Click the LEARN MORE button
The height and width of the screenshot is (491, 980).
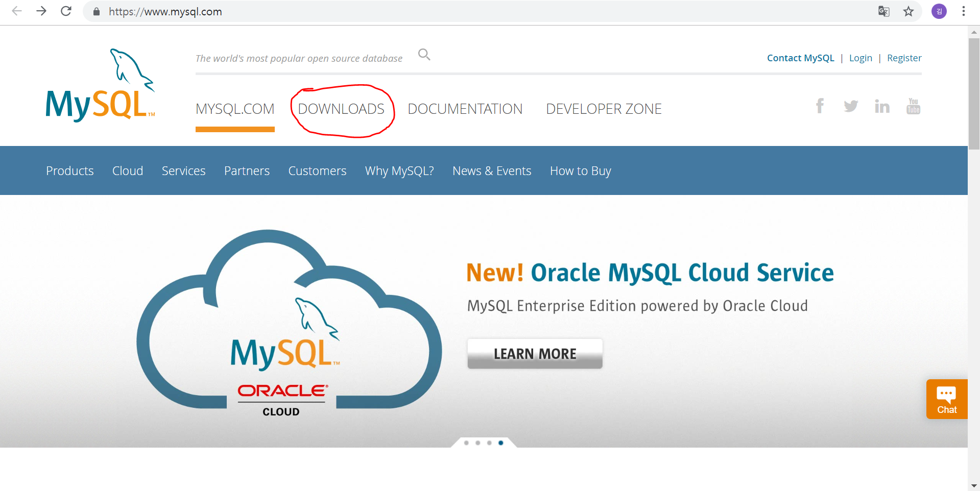point(535,354)
